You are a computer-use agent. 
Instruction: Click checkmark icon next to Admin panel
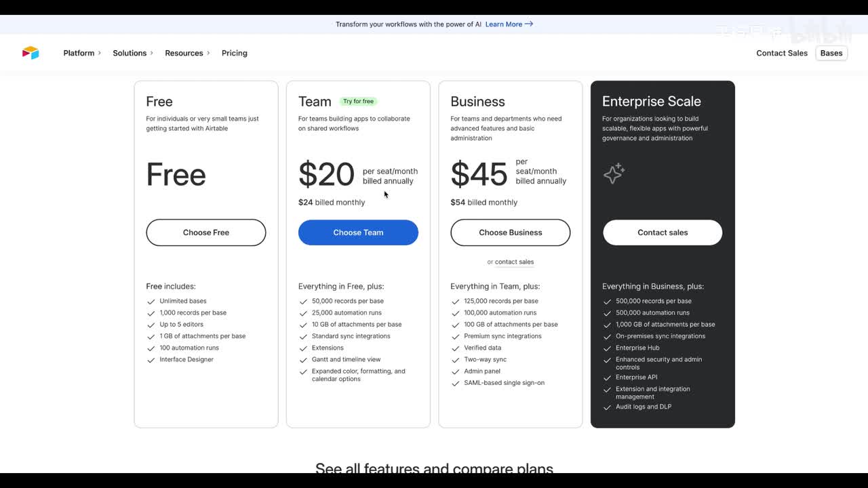coord(456,371)
